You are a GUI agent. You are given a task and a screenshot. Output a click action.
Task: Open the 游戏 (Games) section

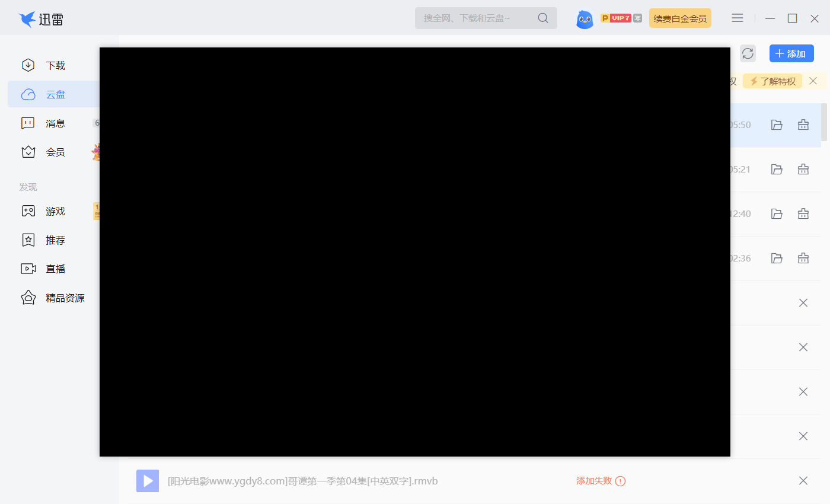[x=55, y=211]
